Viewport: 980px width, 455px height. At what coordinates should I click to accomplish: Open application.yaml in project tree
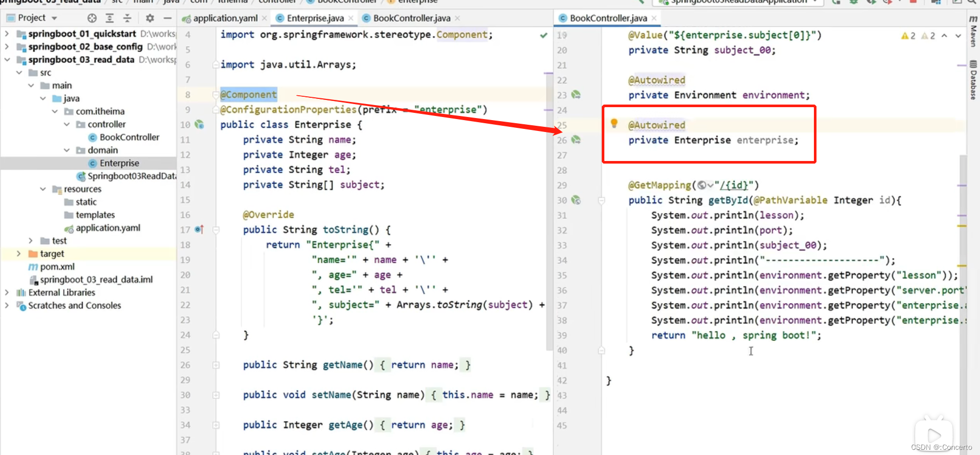point(108,228)
